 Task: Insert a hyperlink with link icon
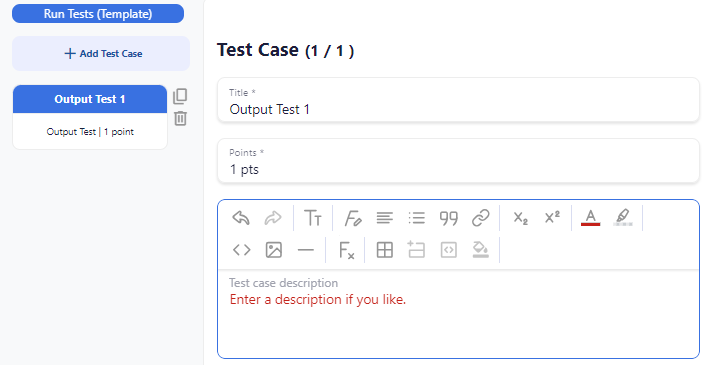coord(480,218)
